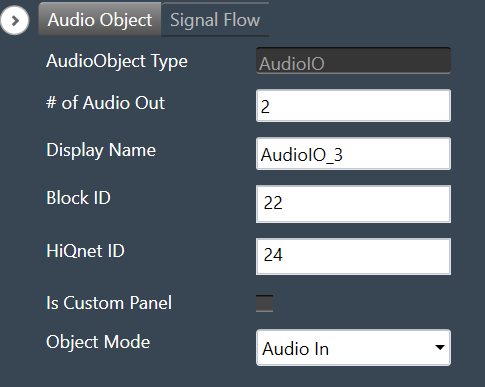Click the Display Name label
485x387 pixels.
click(x=101, y=150)
